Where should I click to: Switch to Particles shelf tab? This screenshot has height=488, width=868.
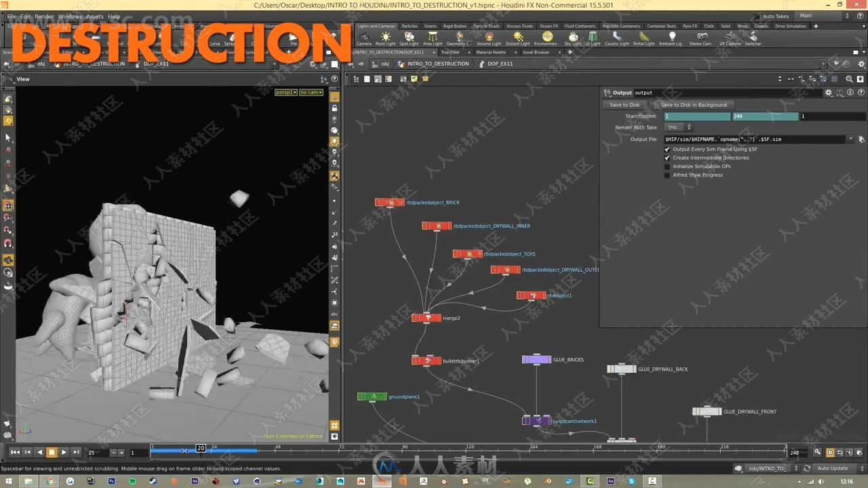pyautogui.click(x=410, y=26)
